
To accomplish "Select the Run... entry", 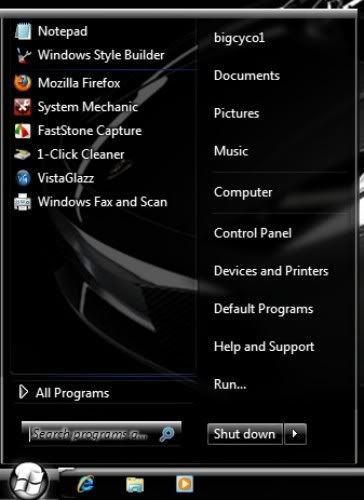I will [230, 384].
